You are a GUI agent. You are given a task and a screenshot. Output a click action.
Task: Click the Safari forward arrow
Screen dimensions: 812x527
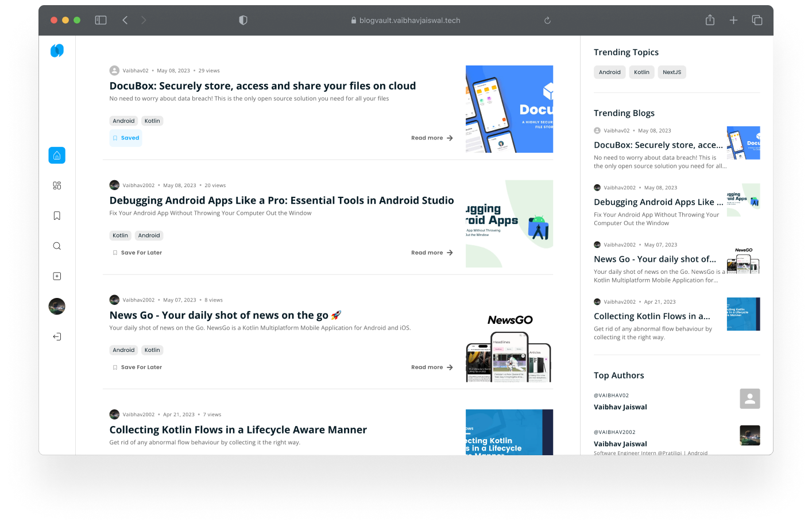click(x=144, y=20)
